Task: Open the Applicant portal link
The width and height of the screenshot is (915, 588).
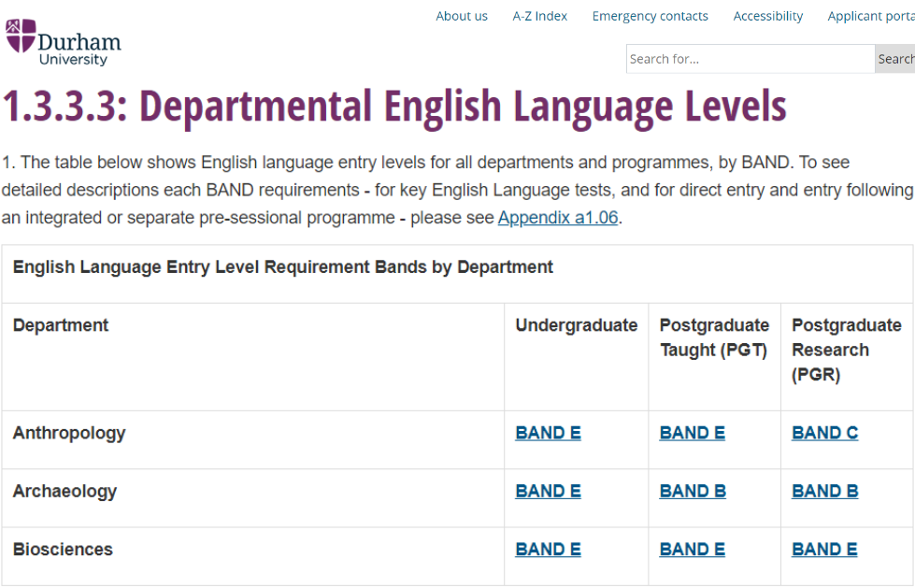Action: (870, 16)
